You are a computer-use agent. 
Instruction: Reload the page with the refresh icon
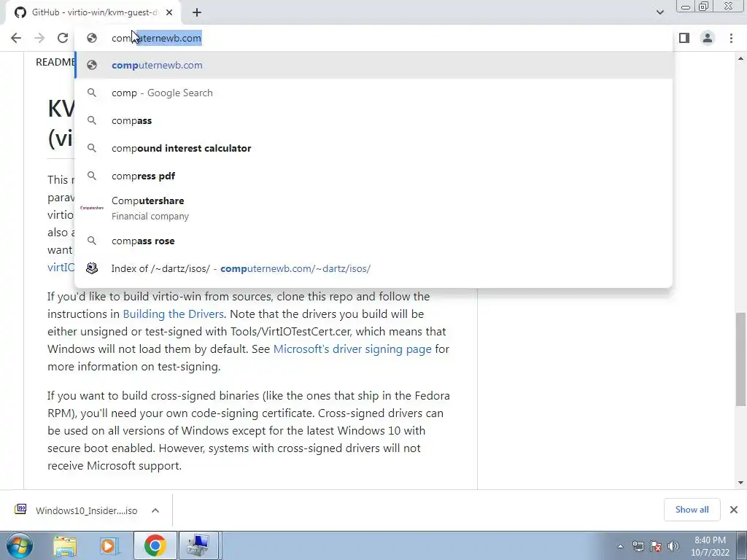(x=63, y=38)
